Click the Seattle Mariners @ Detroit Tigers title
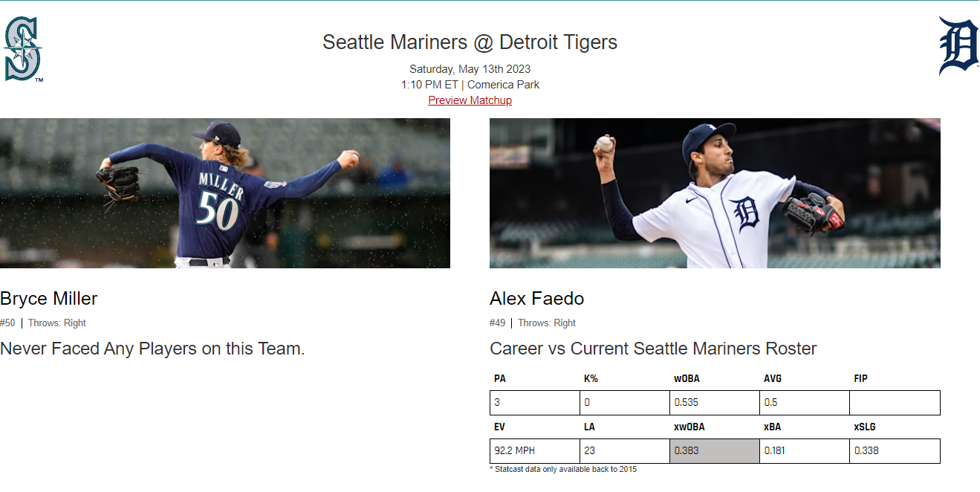 click(x=470, y=42)
